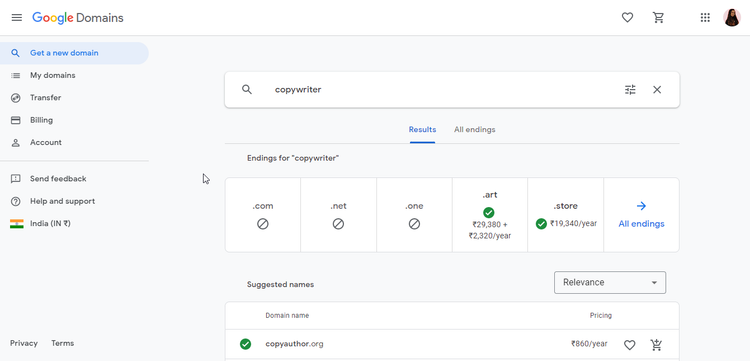Select Get a new domain

point(74,53)
